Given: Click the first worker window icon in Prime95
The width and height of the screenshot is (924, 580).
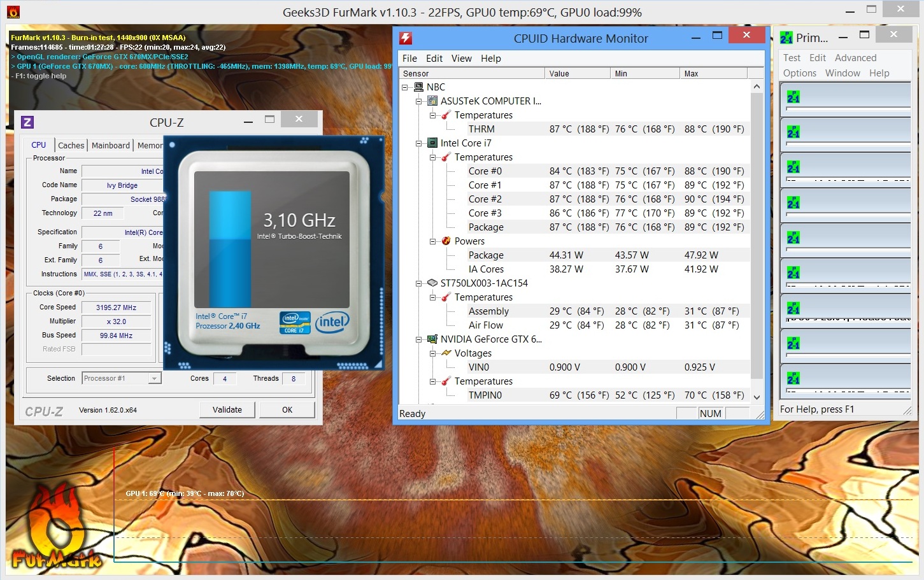Looking at the screenshot, I should (x=793, y=97).
